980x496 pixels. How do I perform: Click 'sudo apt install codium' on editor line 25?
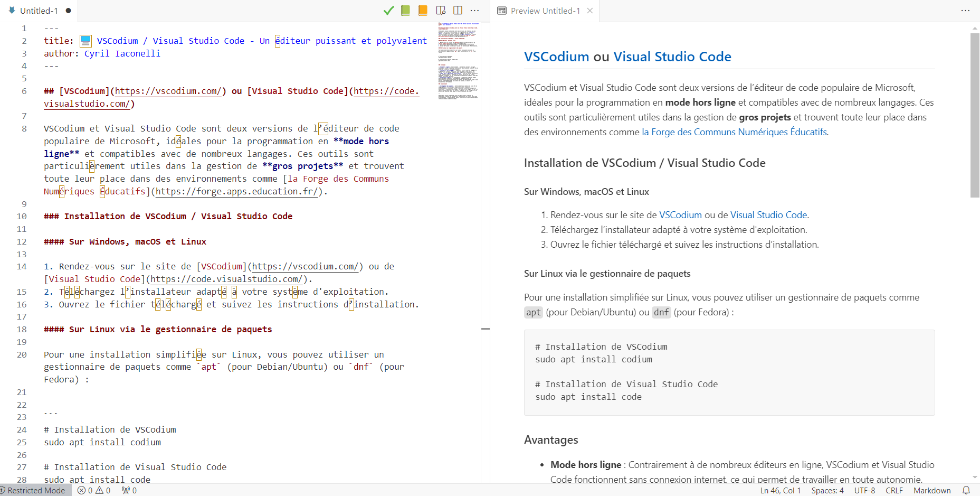102,442
